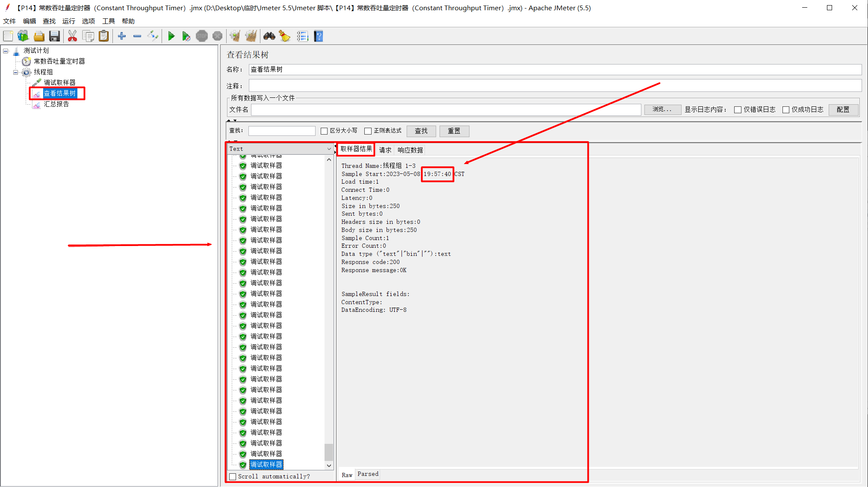The image size is (868, 487).
Task: Collapse all nodes with minus icon
Action: 137,36
